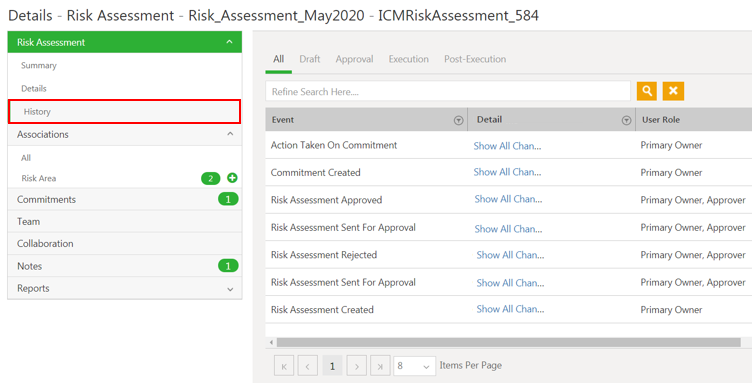The width and height of the screenshot is (756, 384).
Task: Click the orange search magnifier button
Action: coord(647,91)
